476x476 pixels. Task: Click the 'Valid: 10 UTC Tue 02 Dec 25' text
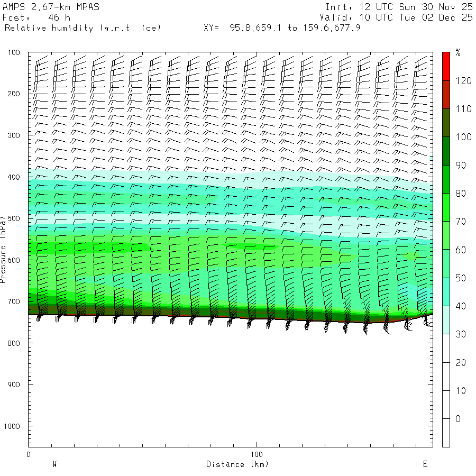396,17
